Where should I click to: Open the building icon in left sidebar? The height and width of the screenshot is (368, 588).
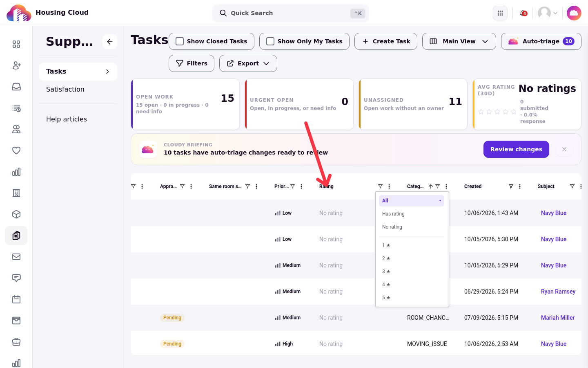click(16, 193)
